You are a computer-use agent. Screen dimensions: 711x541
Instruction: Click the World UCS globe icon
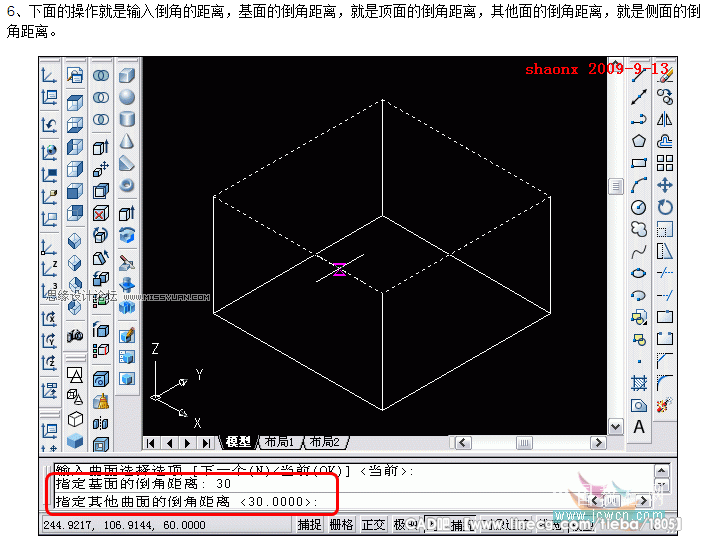(x=49, y=152)
